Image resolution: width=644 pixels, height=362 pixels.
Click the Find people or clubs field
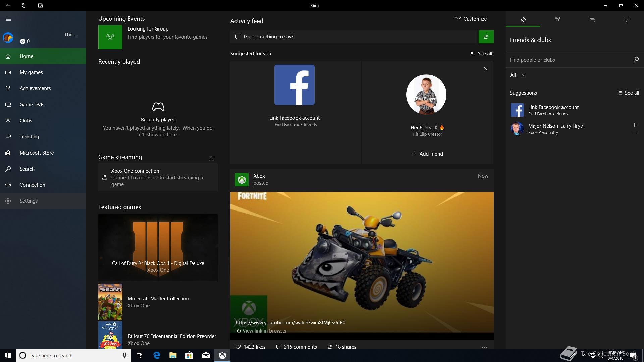[x=569, y=60]
